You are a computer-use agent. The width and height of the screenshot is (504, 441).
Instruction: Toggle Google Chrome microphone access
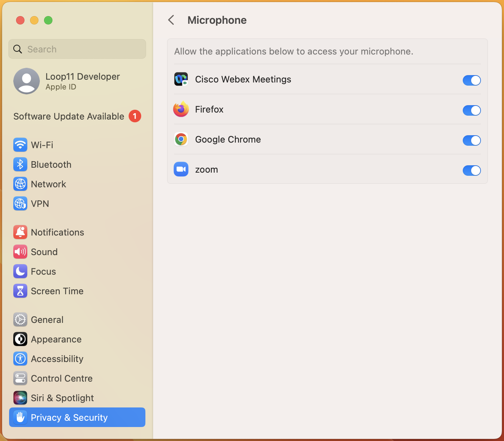click(x=471, y=140)
